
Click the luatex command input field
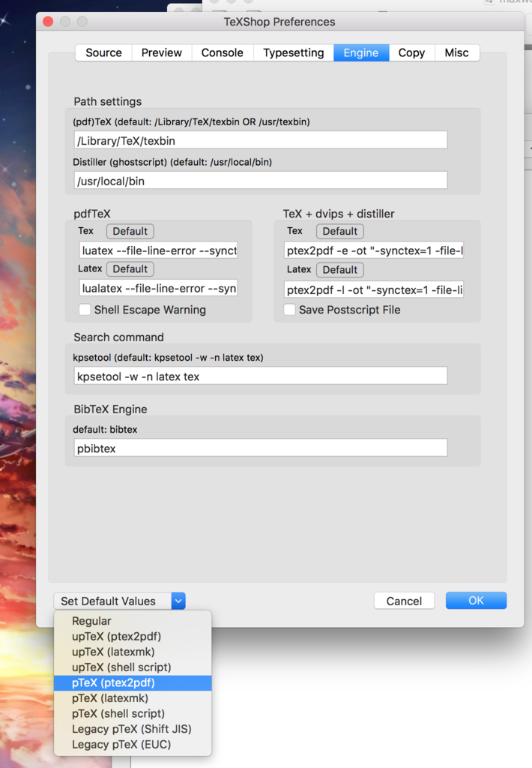click(x=159, y=250)
